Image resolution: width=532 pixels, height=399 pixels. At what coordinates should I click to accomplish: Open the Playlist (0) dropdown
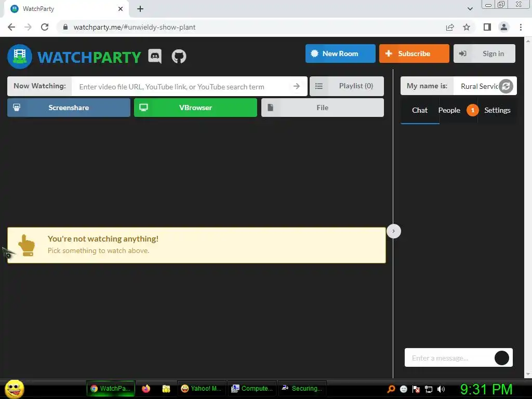coord(347,86)
